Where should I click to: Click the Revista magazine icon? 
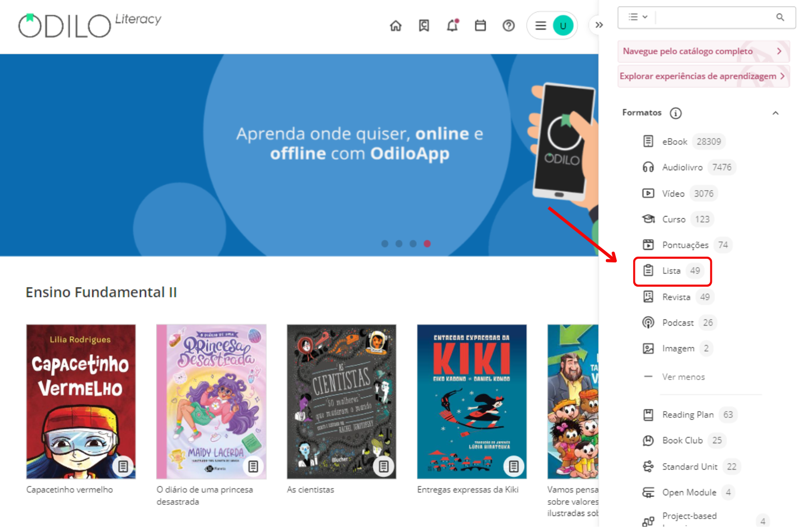click(648, 297)
